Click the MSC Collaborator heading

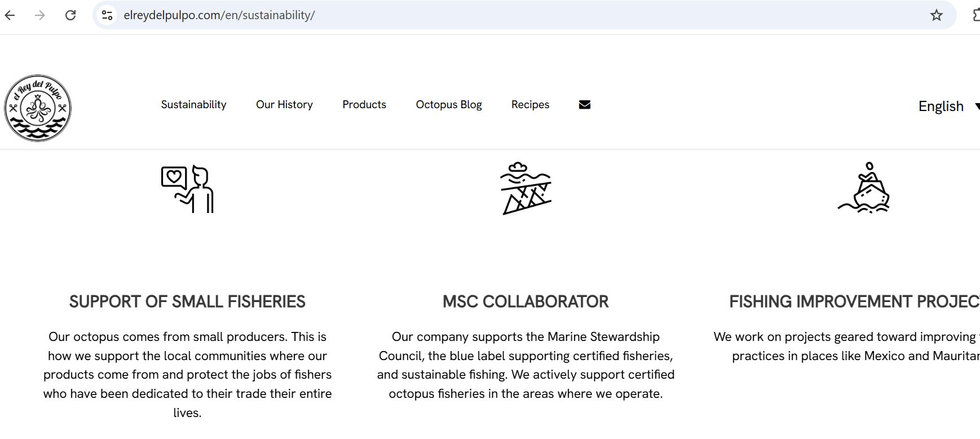(526, 301)
